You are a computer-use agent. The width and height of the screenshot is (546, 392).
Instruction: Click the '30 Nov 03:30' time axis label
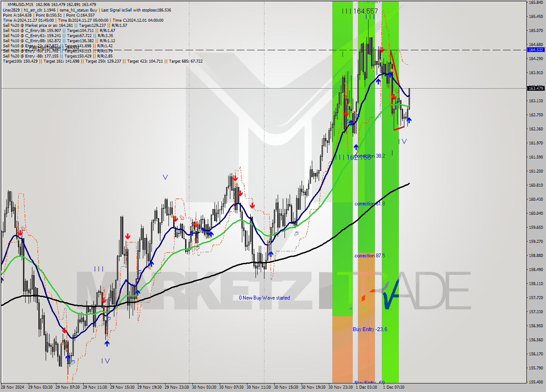pos(204,387)
